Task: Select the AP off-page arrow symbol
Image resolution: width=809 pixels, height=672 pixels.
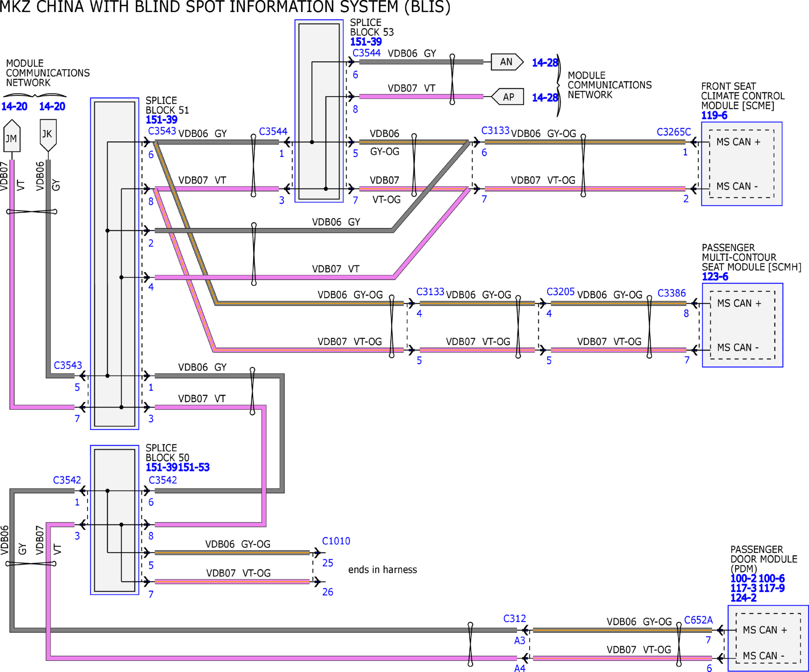Action: coord(507,97)
